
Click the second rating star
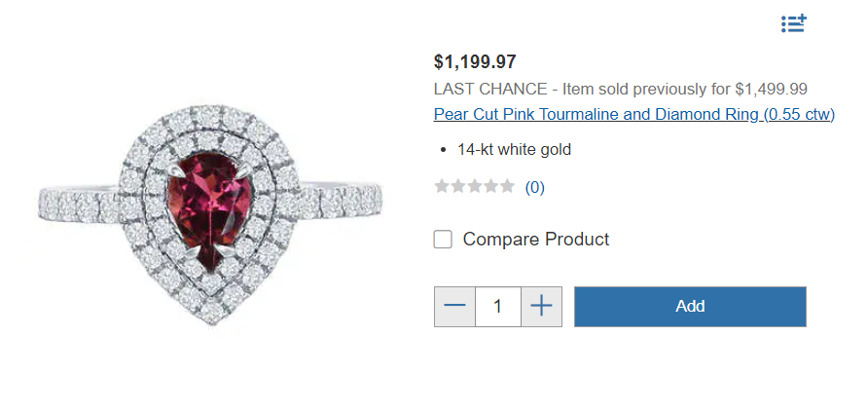[458, 186]
